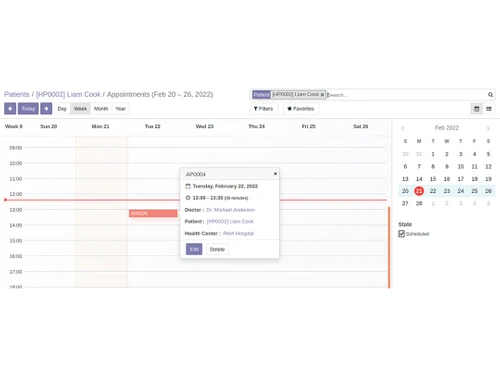Viewport: 500px width, 375px height.
Task: Switch to the Month view
Action: point(101,109)
